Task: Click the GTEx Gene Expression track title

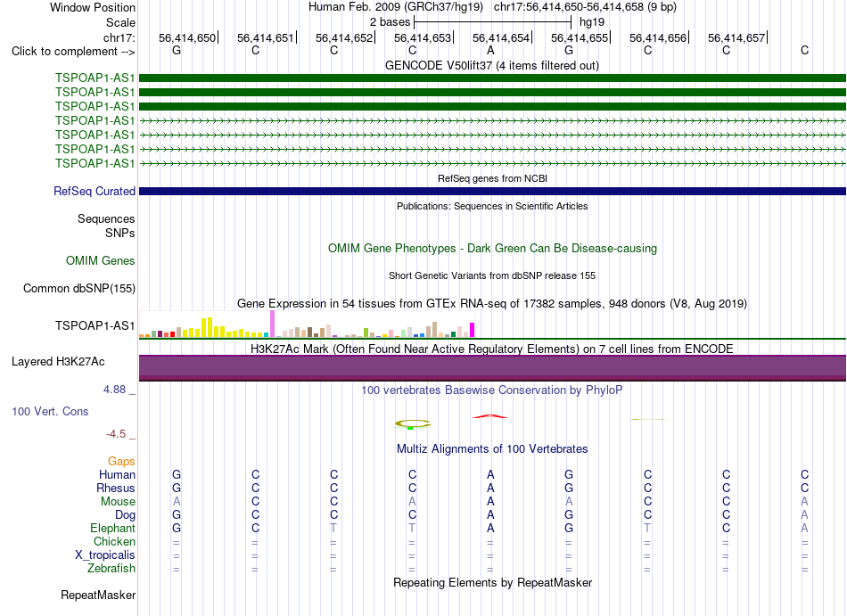Action: pos(492,303)
